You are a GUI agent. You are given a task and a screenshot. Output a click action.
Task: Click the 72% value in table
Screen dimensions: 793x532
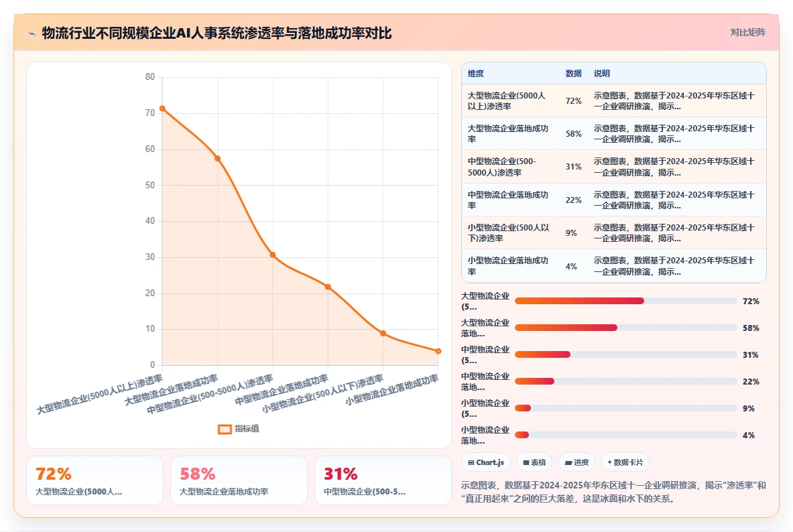click(x=573, y=101)
